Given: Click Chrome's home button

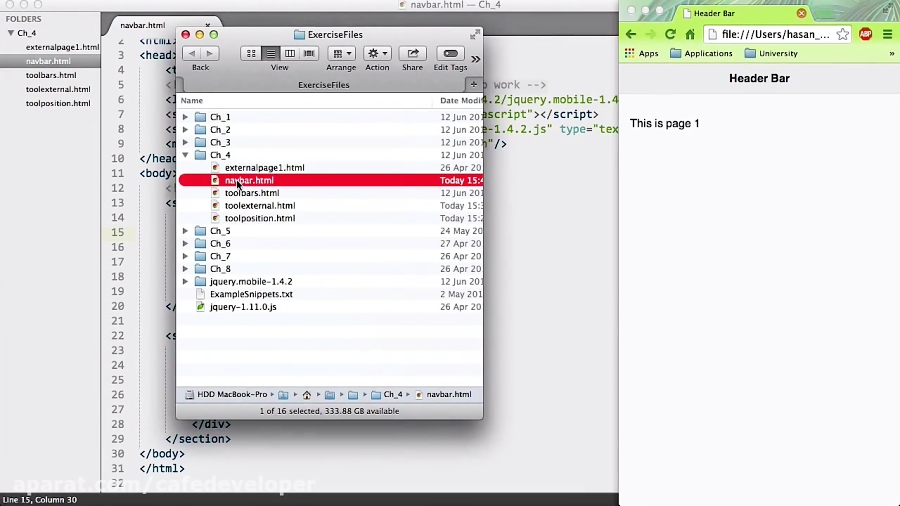Looking at the screenshot, I should [x=689, y=34].
